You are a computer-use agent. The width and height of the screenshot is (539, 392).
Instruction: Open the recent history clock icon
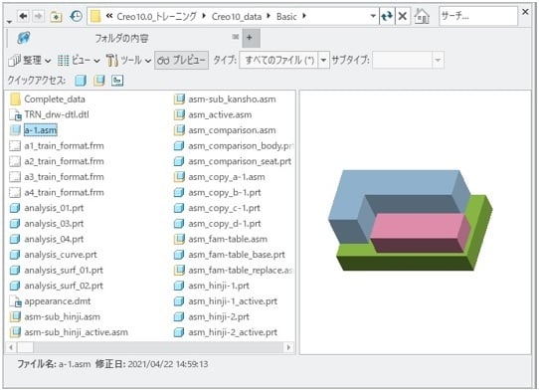[x=76, y=16]
